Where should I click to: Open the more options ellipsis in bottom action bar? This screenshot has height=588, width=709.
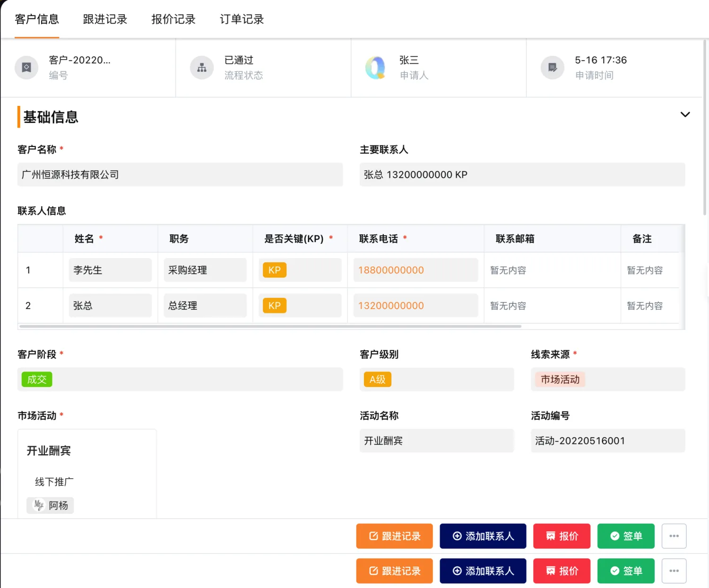674,571
